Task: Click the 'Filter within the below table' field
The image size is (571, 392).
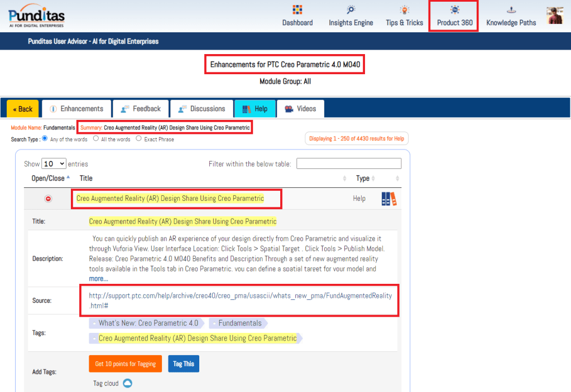Action: point(348,163)
